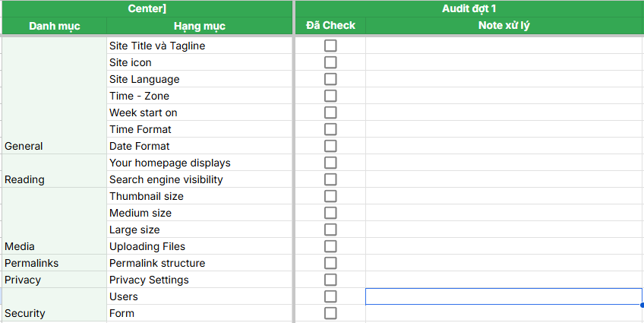Select the Thumbnail size cell
This screenshot has width=644, height=323.
(199, 196)
